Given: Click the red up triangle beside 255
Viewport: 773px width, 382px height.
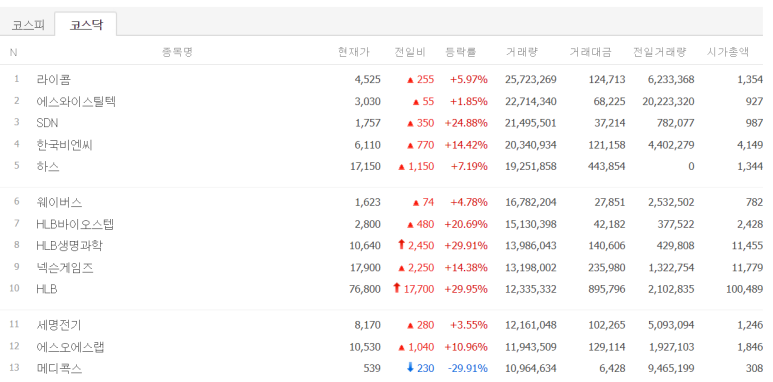Looking at the screenshot, I should (410, 80).
